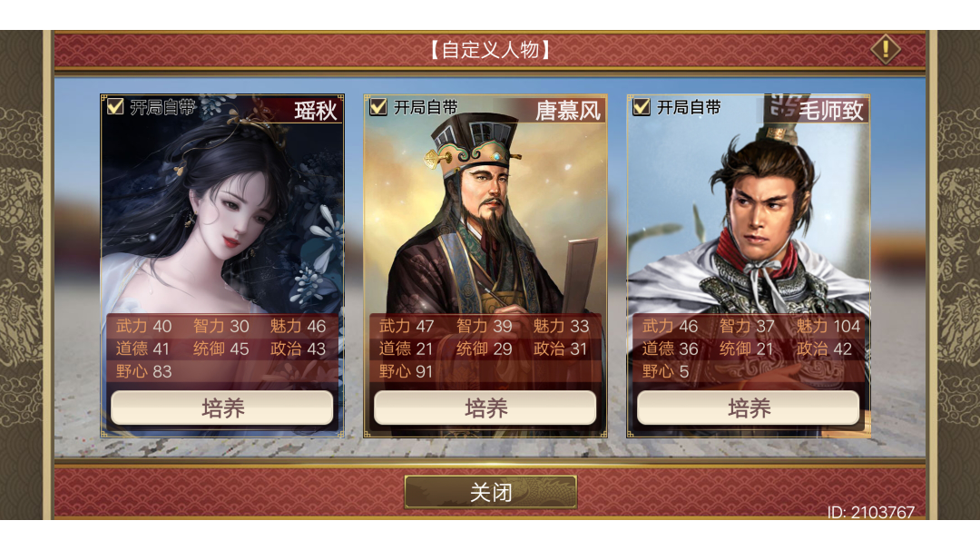Close the dialog with 关闭 button

point(491,492)
